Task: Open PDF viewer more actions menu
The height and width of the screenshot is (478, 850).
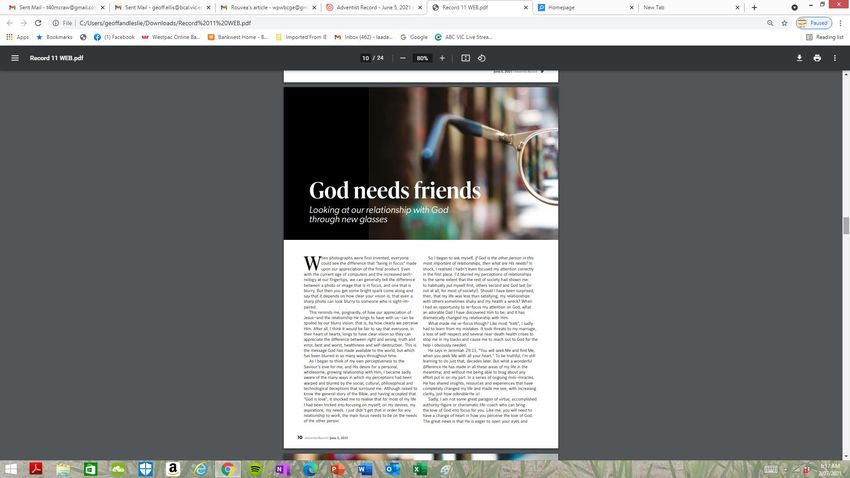Action: [x=835, y=58]
